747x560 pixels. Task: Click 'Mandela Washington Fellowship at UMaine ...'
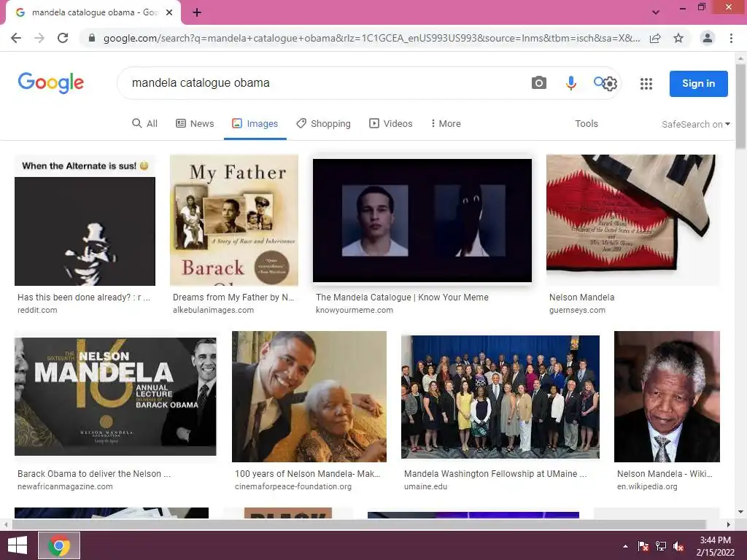495,474
